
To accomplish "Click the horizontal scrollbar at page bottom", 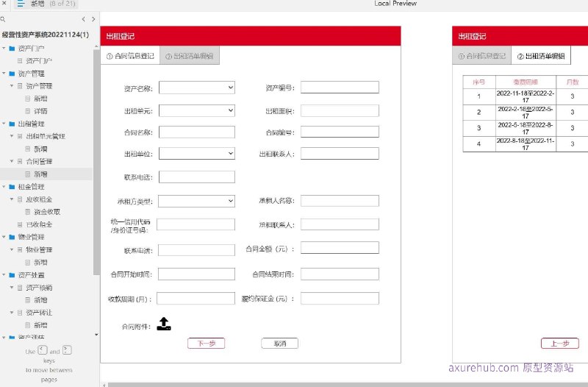I will click(347, 385).
